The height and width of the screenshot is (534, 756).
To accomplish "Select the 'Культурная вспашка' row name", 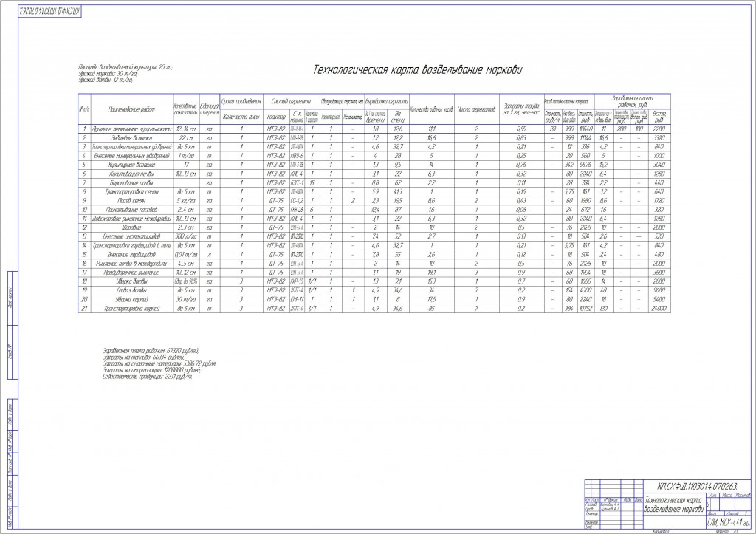I will coord(131,165).
